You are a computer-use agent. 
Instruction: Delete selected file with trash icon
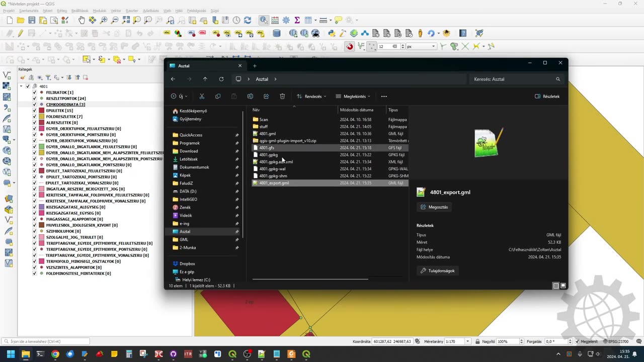(x=282, y=96)
